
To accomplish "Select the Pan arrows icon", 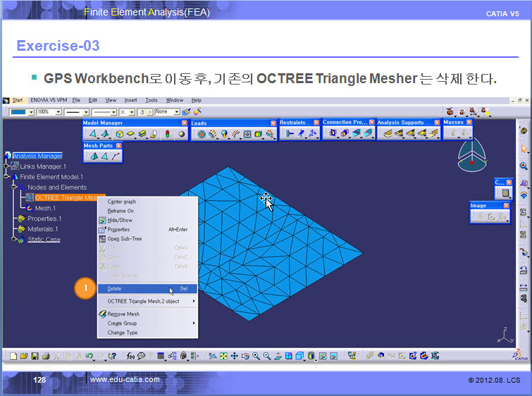I will click(234, 356).
